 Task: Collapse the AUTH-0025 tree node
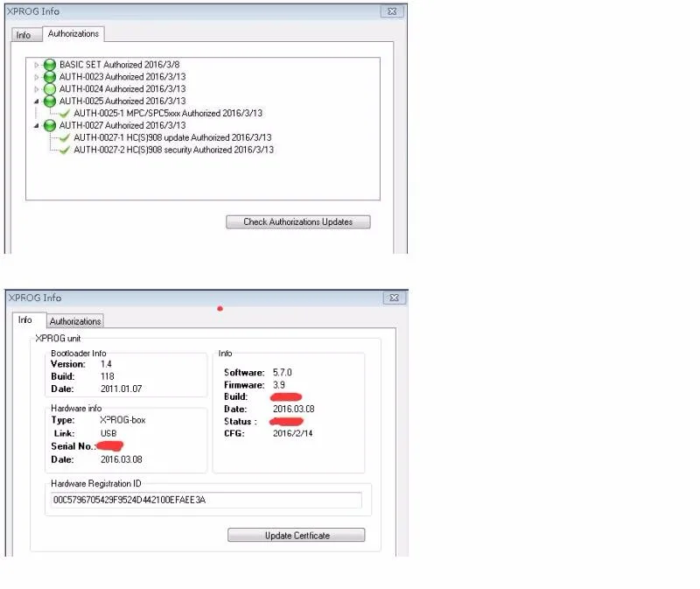click(x=37, y=102)
